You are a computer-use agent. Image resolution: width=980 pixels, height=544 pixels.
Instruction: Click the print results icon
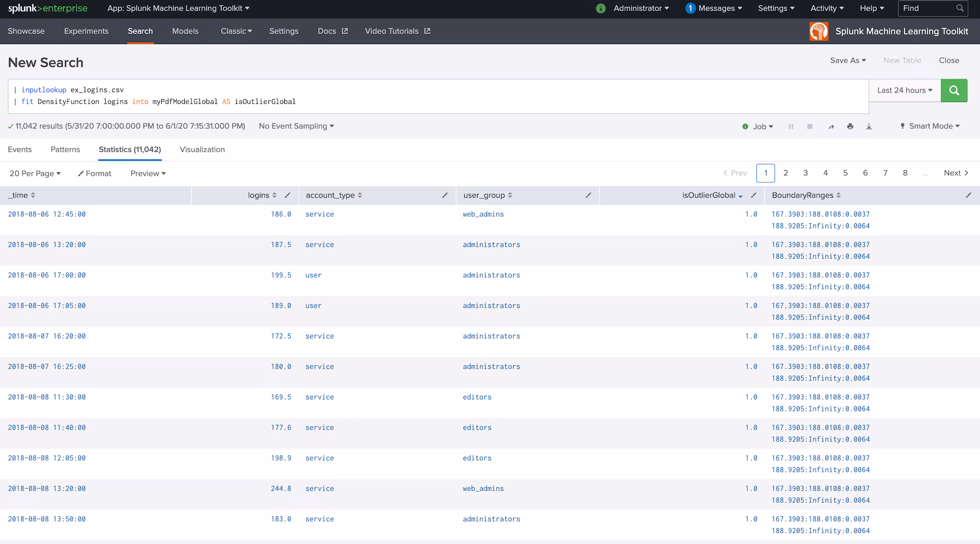pos(850,126)
